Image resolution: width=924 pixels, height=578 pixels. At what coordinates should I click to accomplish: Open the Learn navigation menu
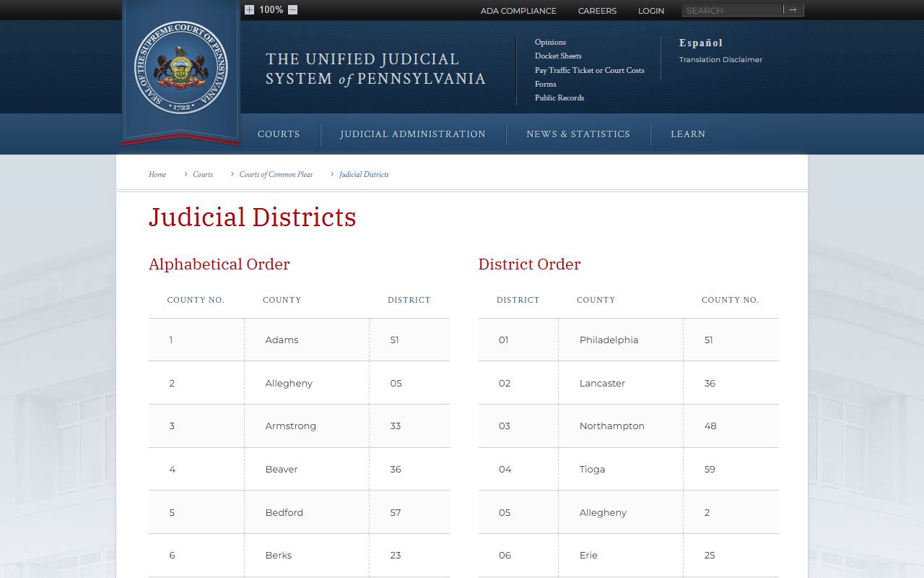[x=688, y=134]
